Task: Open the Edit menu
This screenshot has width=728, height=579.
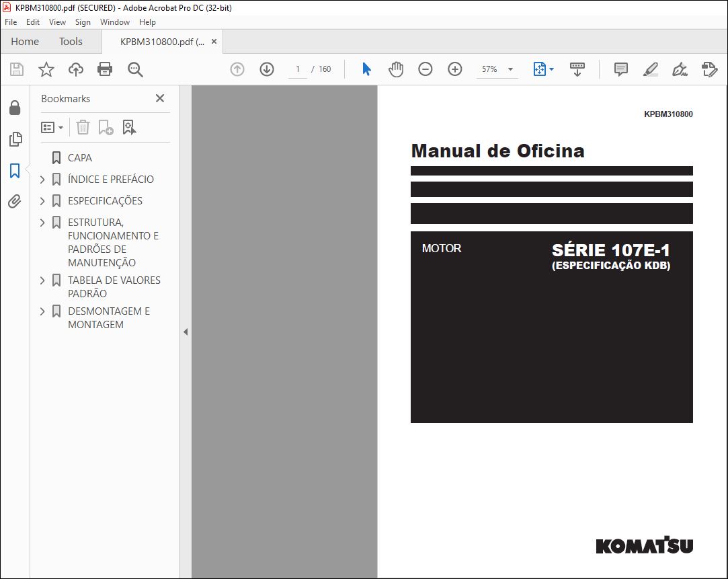Action: pyautogui.click(x=32, y=22)
